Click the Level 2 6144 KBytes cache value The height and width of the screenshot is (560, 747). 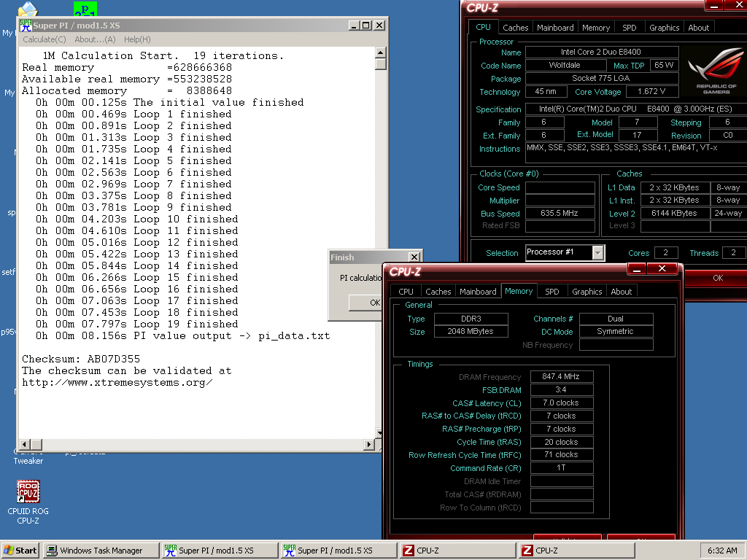(675, 214)
